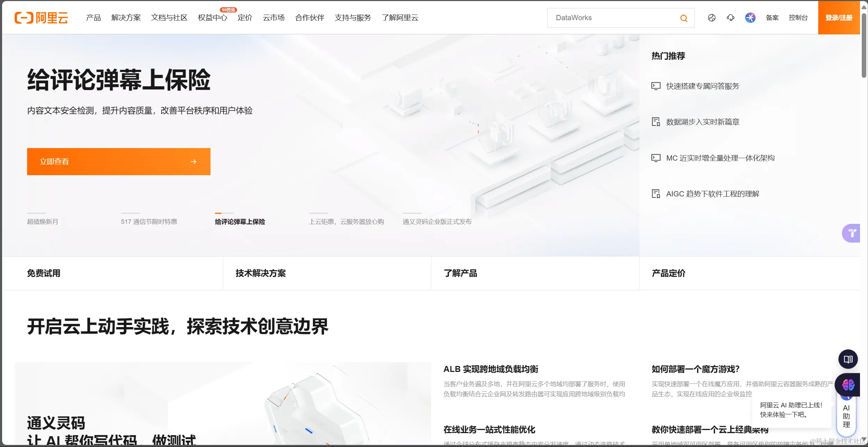Click the orange 立即查看 button
868x447 pixels.
point(119,162)
